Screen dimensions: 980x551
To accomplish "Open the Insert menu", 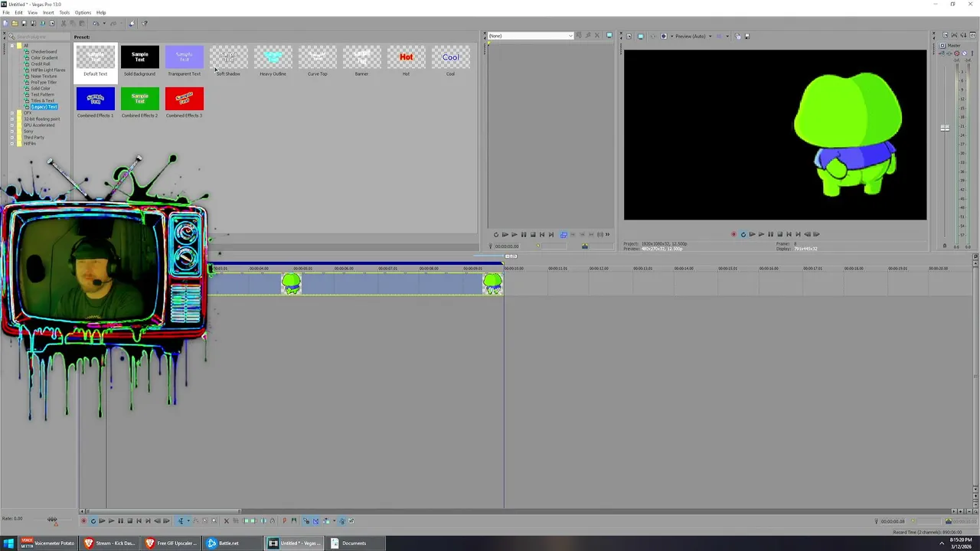I will point(48,12).
